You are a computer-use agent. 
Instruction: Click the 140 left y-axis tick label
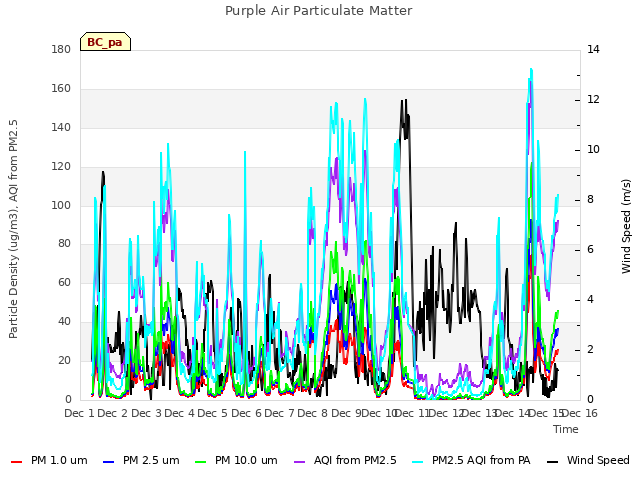point(61,127)
